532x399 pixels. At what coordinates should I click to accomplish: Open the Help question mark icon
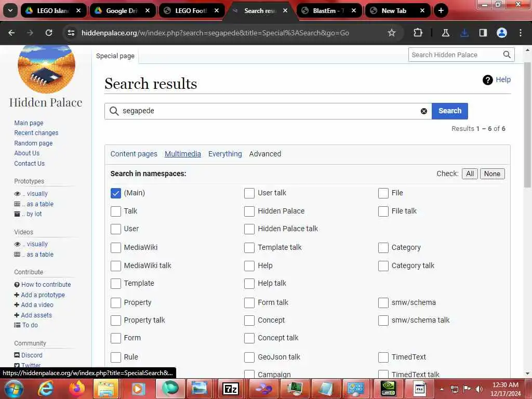487,80
